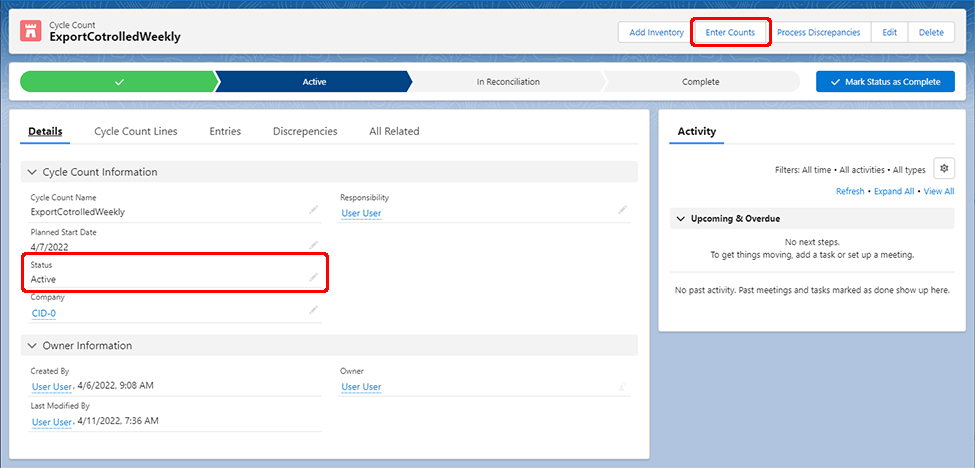The width and height of the screenshot is (975, 468).
Task: Click the completed green stage in path
Action: click(117, 82)
